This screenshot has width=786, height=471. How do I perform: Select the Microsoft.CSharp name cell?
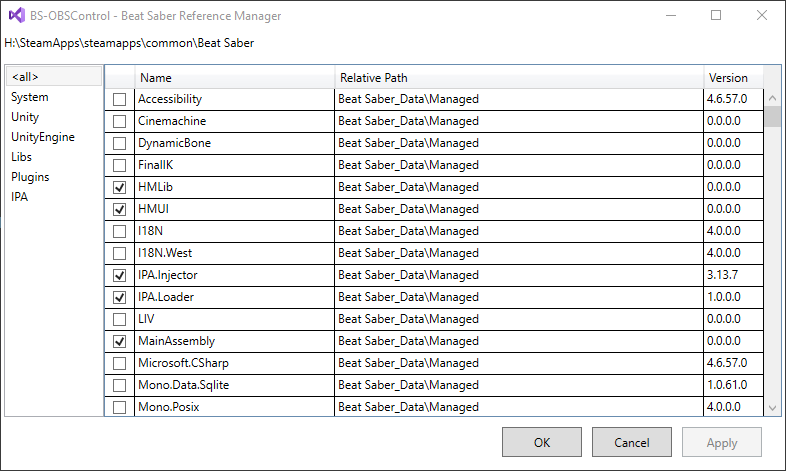(x=235, y=363)
